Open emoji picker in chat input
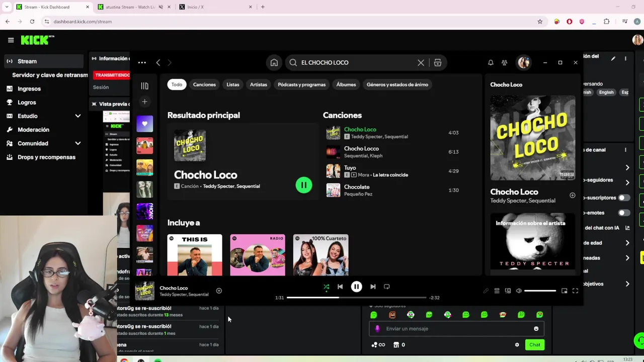The image size is (644, 362). pyautogui.click(x=536, y=329)
